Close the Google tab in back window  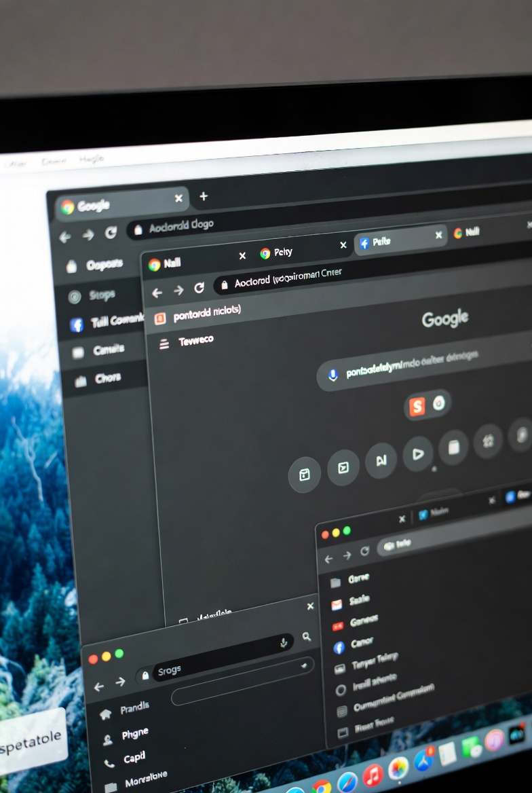coord(178,198)
